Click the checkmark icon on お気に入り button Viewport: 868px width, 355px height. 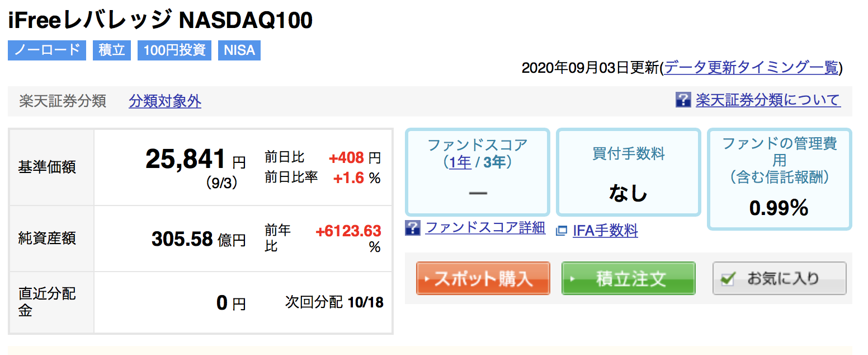[x=728, y=279]
